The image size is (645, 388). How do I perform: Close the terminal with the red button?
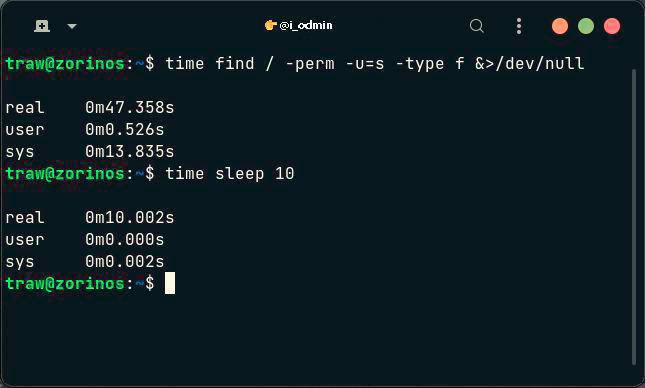tap(612, 26)
